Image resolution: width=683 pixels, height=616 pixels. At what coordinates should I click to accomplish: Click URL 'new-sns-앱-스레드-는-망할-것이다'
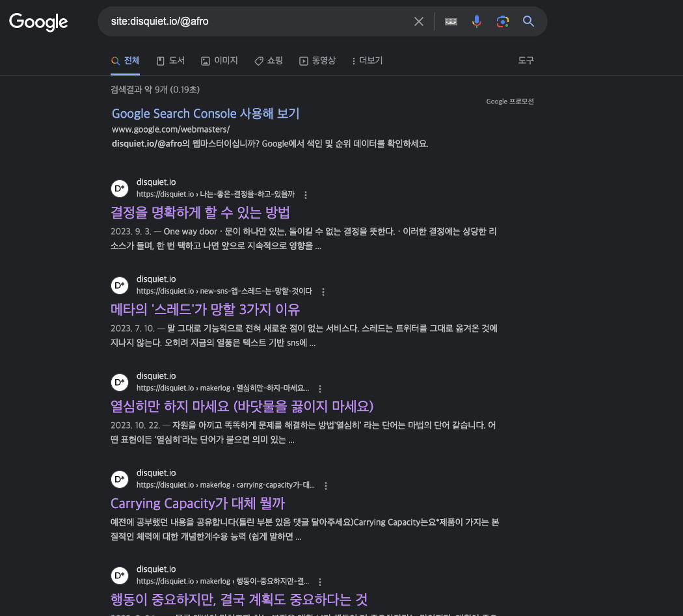[x=256, y=291]
